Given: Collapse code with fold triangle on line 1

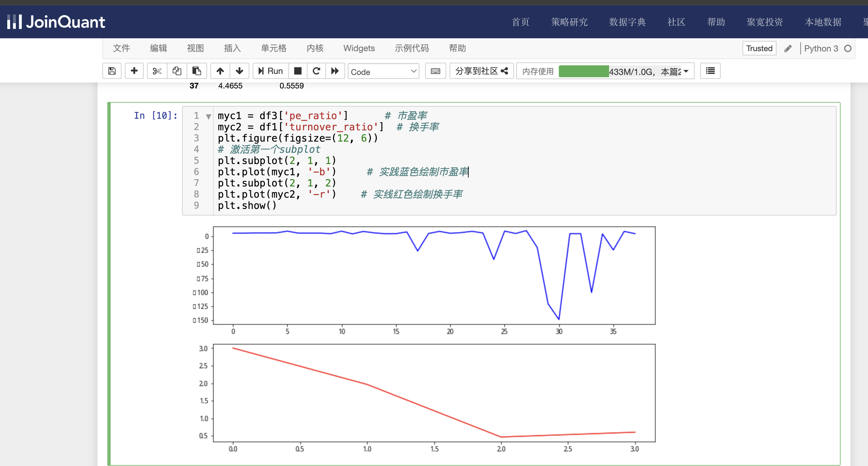Looking at the screenshot, I should tap(208, 116).
